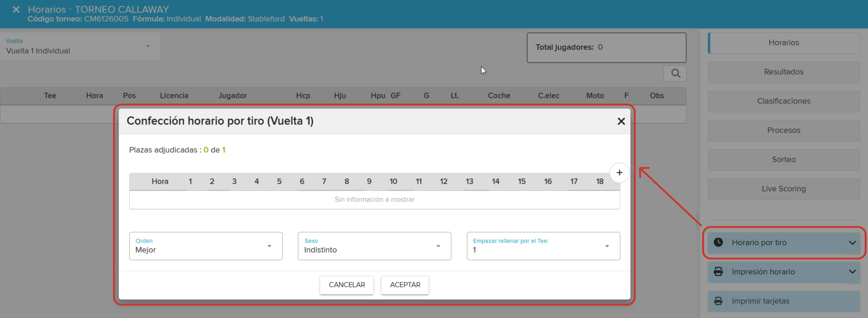Click the Moto column header

click(595, 96)
